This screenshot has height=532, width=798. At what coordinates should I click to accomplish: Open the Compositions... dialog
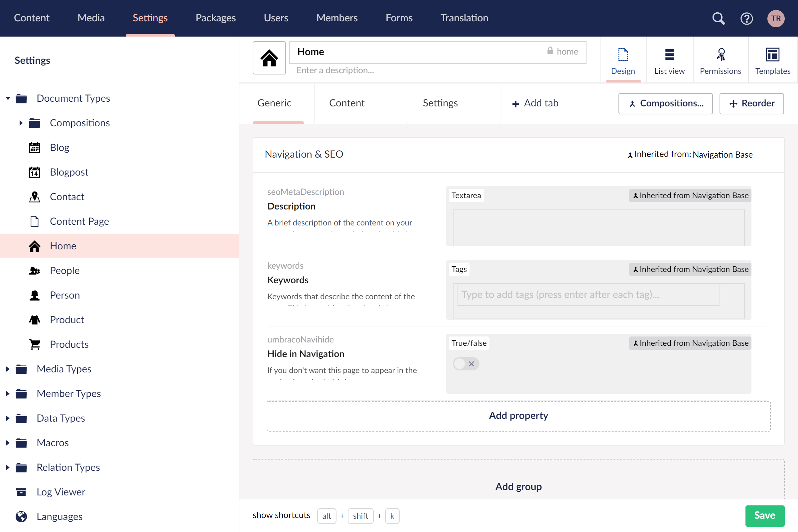665,103
